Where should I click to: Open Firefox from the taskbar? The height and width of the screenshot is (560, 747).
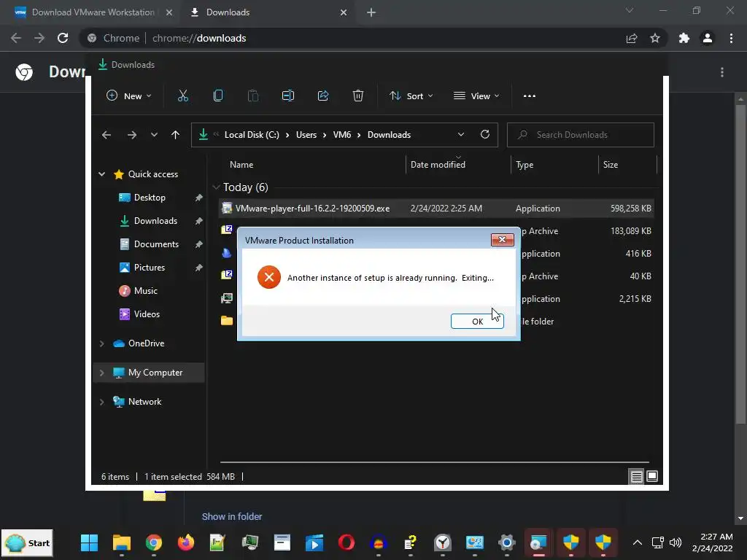pos(186,542)
